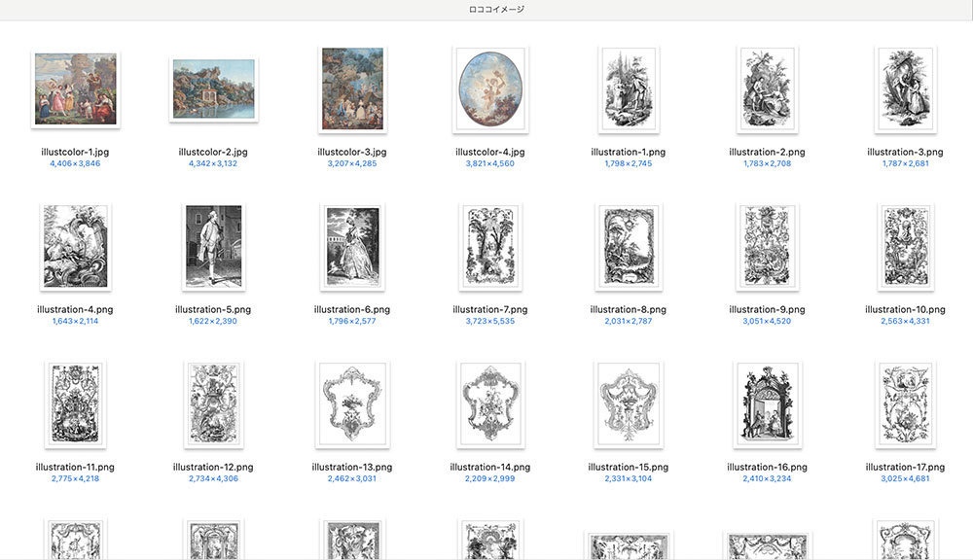The width and height of the screenshot is (973, 560).
Task: Click the file name illustration-1.png
Action: 629,152
